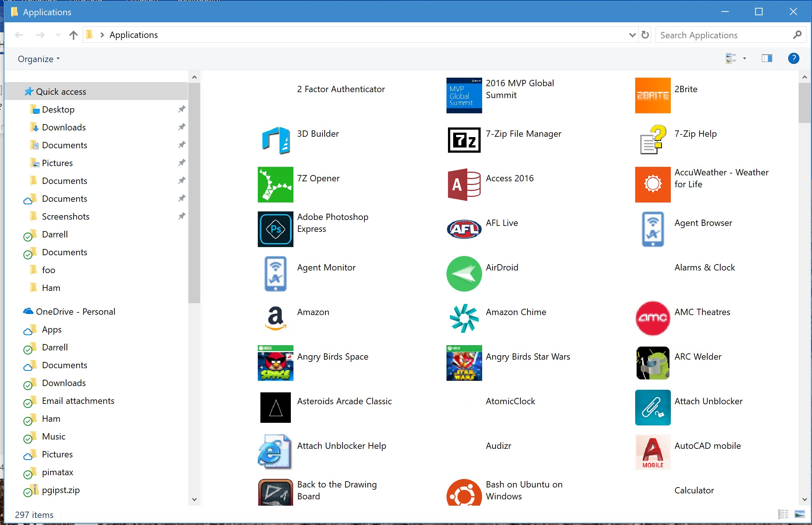Select the AFL Live icon

pos(464,229)
